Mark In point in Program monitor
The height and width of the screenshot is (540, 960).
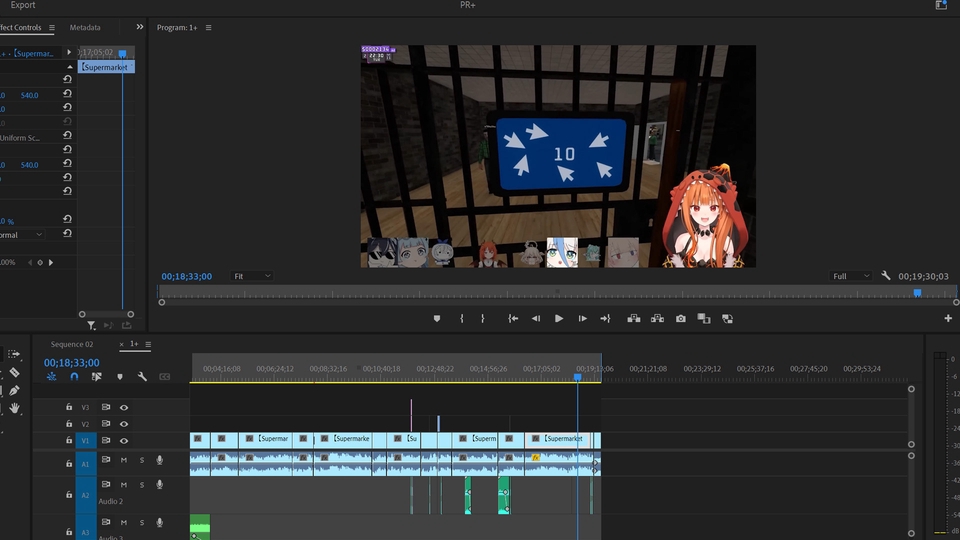tap(462, 318)
